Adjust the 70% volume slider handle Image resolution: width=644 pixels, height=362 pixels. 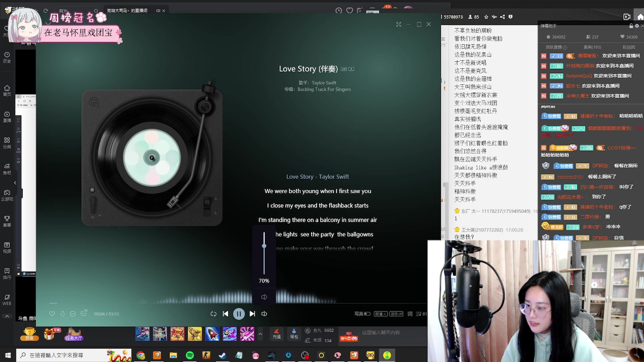(x=264, y=246)
